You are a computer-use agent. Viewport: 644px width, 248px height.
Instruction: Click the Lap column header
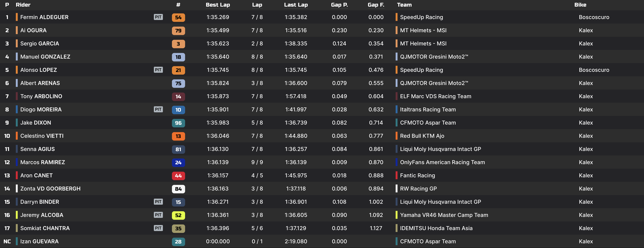pos(257,5)
